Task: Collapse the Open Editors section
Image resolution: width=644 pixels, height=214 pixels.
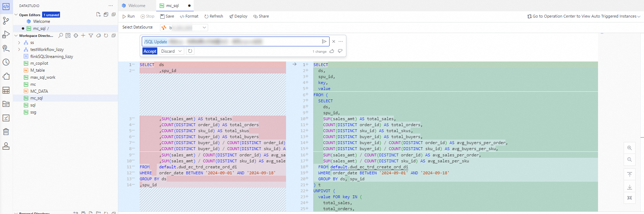Action: [16, 15]
